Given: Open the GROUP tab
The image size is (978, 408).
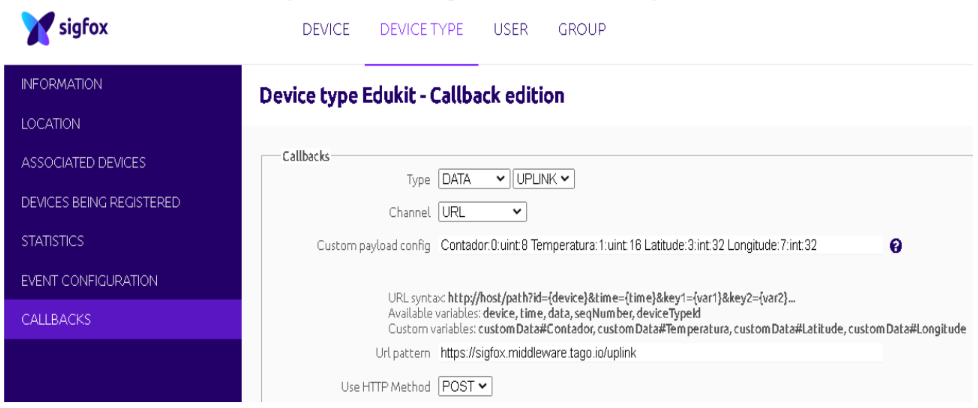Looking at the screenshot, I should [582, 29].
